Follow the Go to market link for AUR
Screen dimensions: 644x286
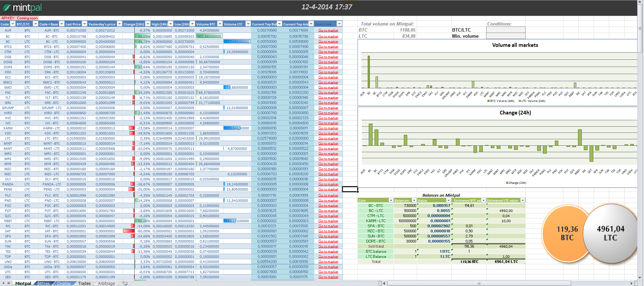point(328,31)
